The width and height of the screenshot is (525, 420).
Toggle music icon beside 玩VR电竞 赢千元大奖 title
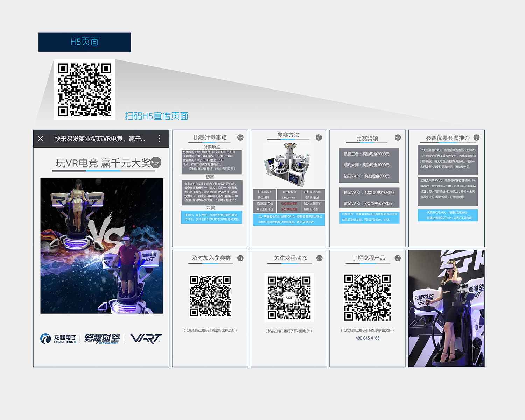[156, 163]
